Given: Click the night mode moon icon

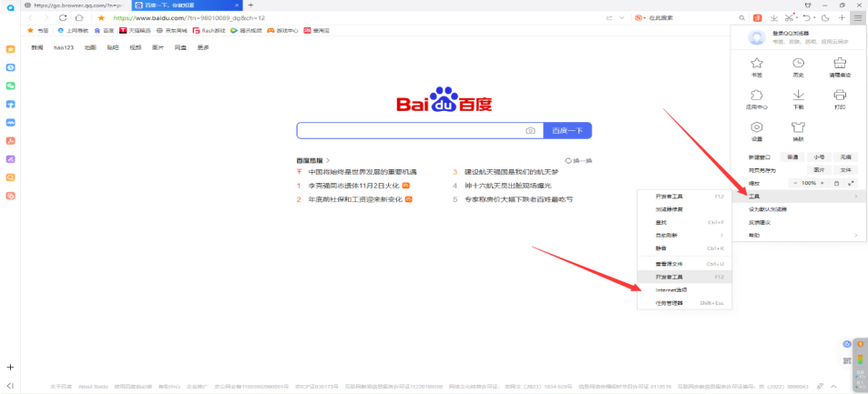Looking at the screenshot, I should [x=825, y=17].
